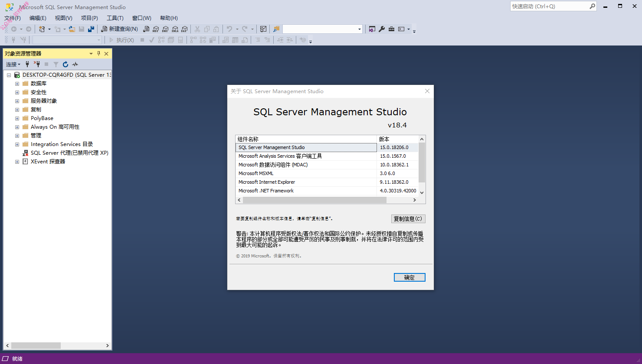
Task: Open a new DAX query
Action: 184,29
